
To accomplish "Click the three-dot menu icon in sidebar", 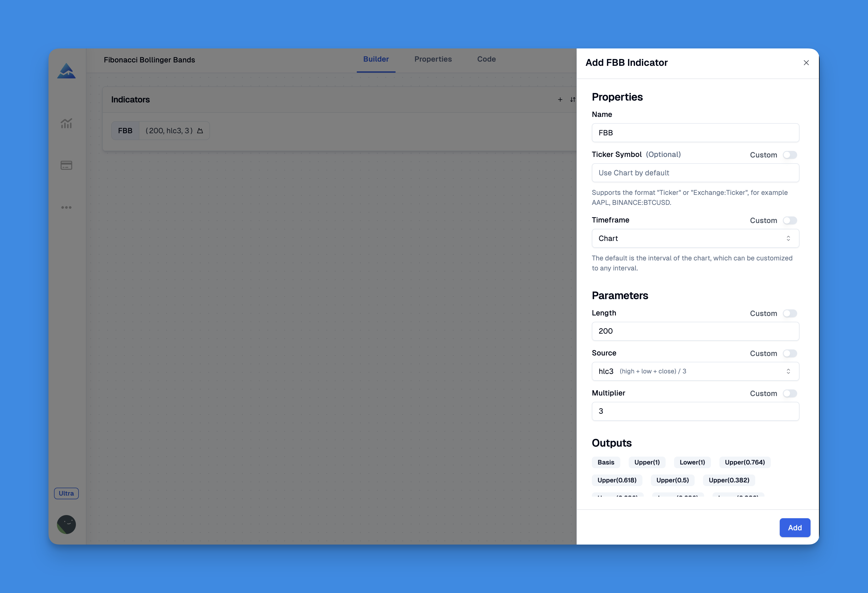I will (67, 207).
